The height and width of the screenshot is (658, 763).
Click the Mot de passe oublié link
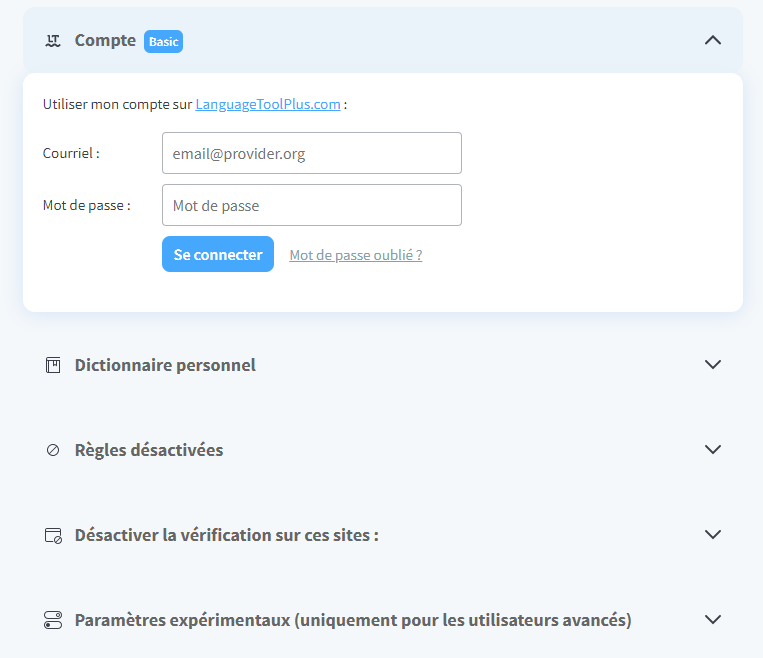pos(355,255)
